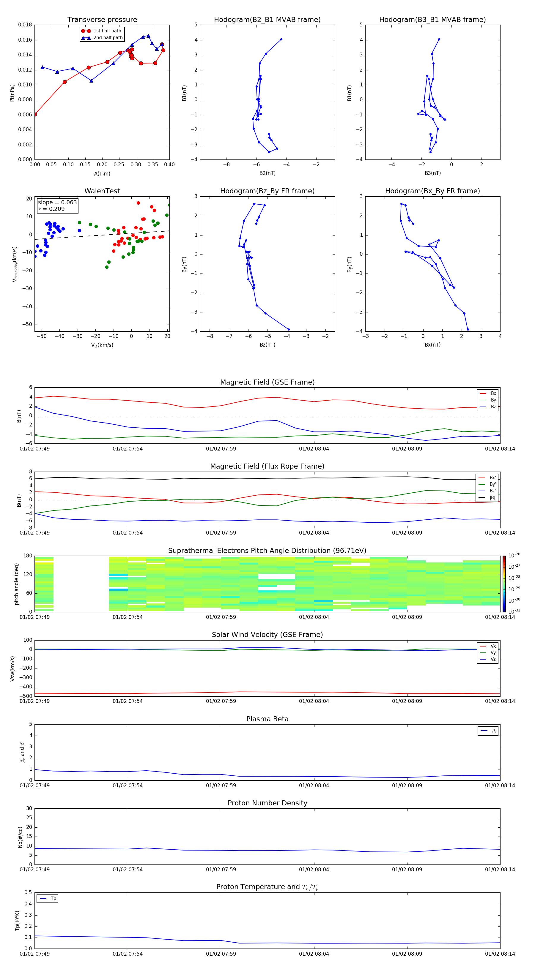Click the 'Bx(nT)' x-axis label
This screenshot has width=535, height=980.
pyautogui.click(x=432, y=345)
